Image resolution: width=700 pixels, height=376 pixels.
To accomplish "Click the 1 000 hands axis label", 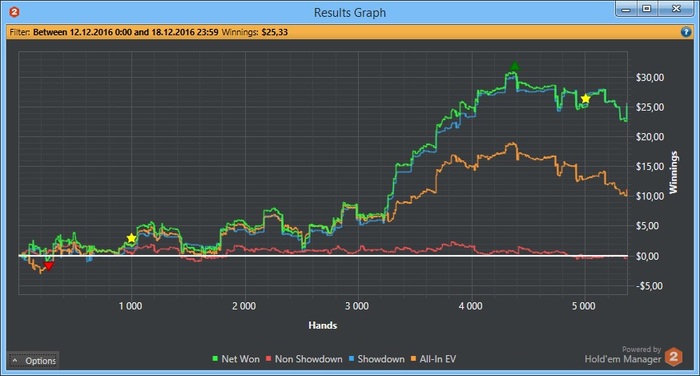I will (130, 306).
